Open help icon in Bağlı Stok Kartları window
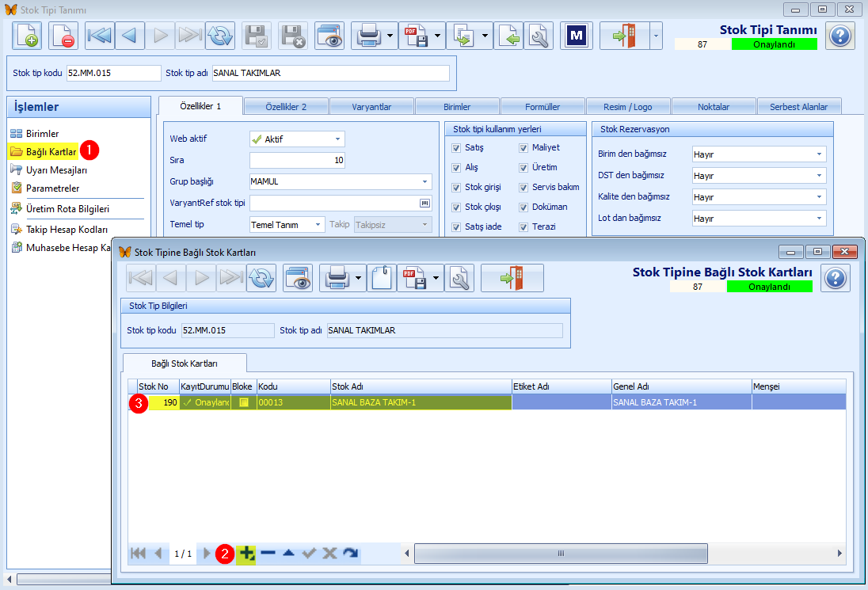The width and height of the screenshot is (868, 590). (x=836, y=278)
